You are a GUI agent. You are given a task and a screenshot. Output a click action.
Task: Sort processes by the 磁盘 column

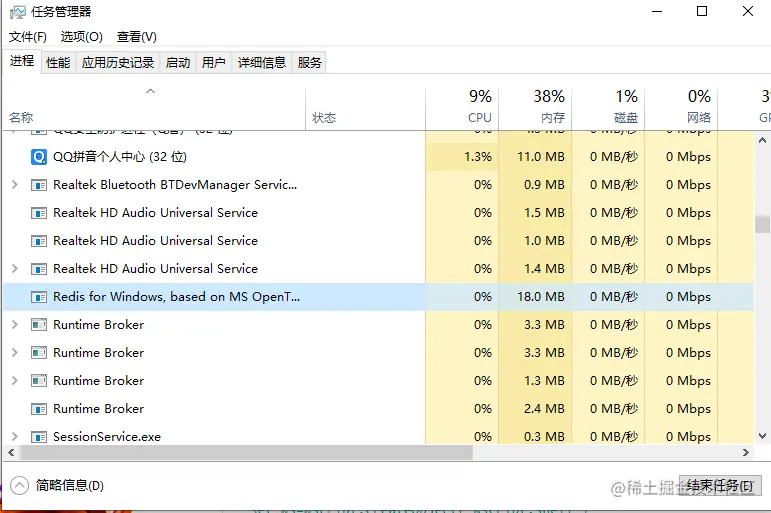pos(608,109)
